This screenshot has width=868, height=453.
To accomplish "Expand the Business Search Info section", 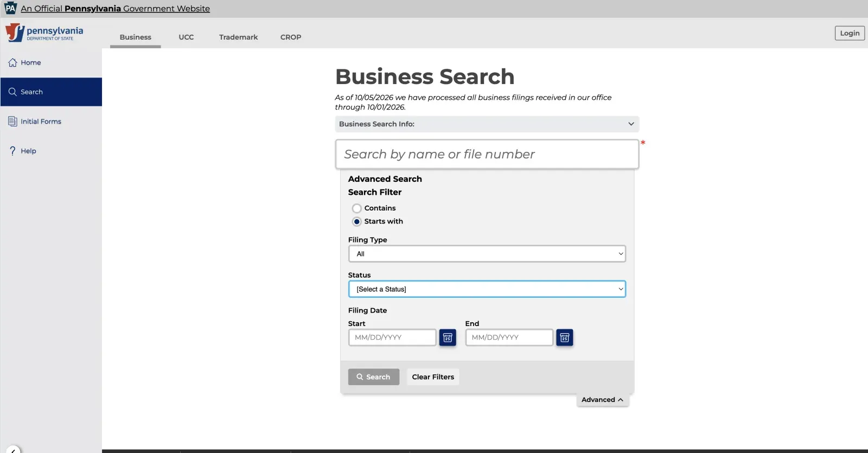I will pyautogui.click(x=487, y=124).
